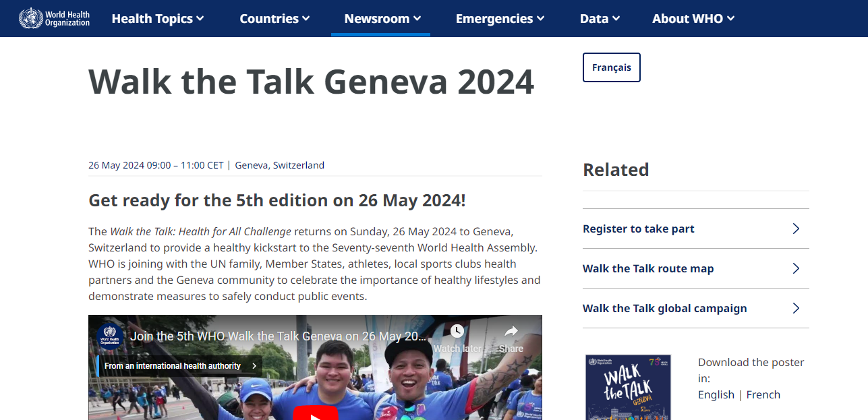Click the video title Join the 5th WHO Walk the Talk
This screenshot has width=868, height=420.
click(x=279, y=336)
